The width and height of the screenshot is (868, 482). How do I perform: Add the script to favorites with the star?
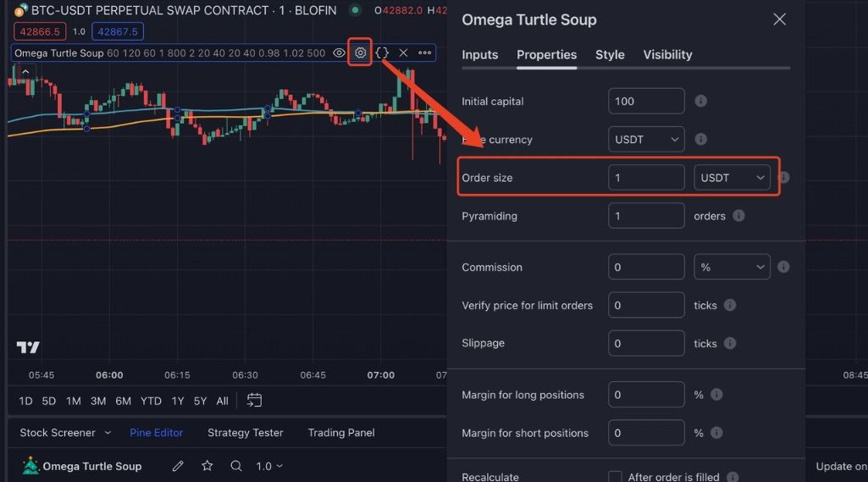[x=207, y=466]
